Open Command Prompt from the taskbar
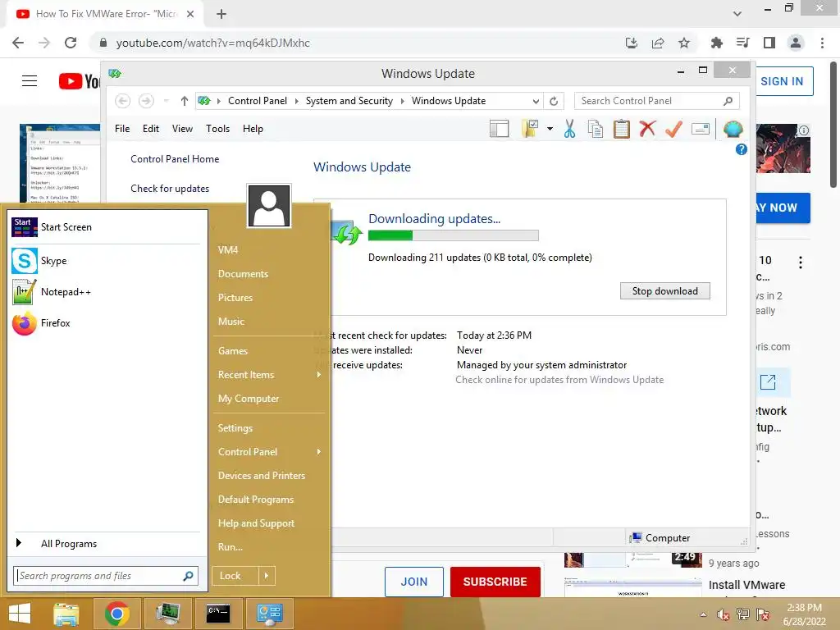Viewport: 840px width, 630px height. [218, 614]
